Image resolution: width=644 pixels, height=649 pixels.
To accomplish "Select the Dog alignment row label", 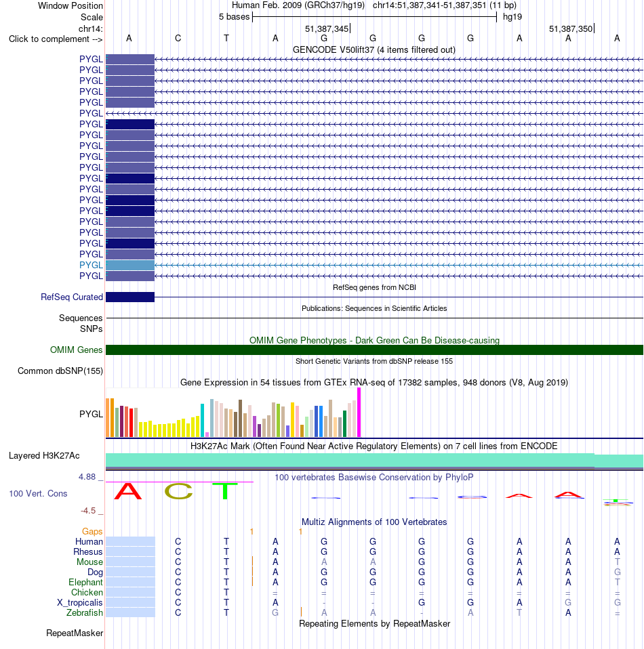I will (x=96, y=572).
